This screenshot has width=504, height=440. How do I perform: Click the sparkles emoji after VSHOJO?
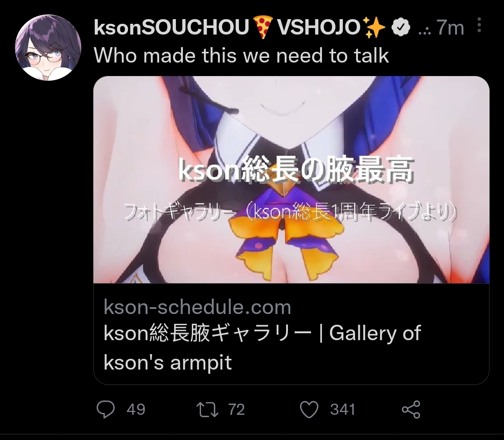(x=373, y=27)
